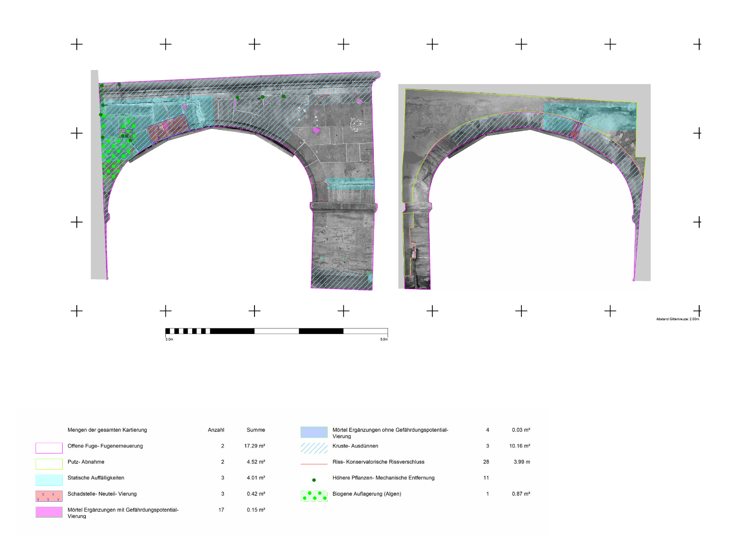The image size is (747, 560).
Task: Click the '0.03 m²' value
Action: click(521, 430)
